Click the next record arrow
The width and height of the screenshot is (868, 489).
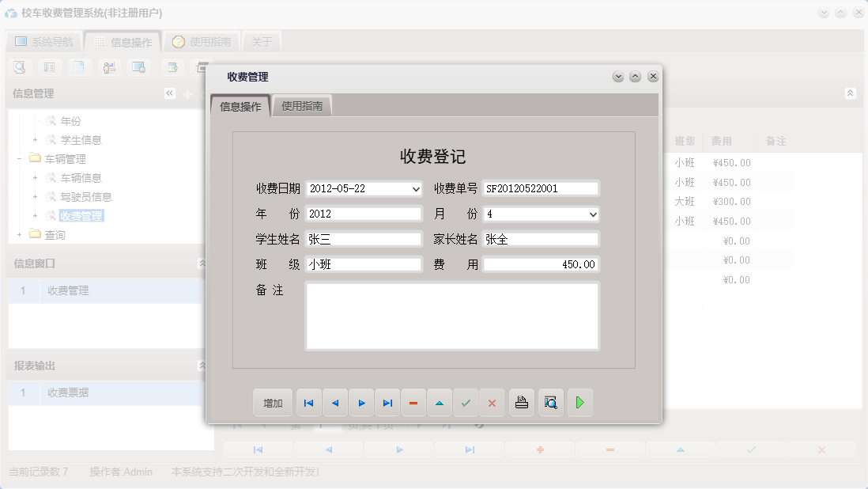tap(361, 403)
